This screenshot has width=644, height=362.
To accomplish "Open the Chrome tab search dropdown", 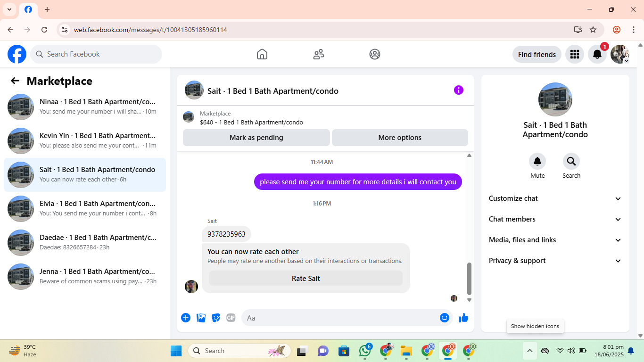I will tap(9, 9).
